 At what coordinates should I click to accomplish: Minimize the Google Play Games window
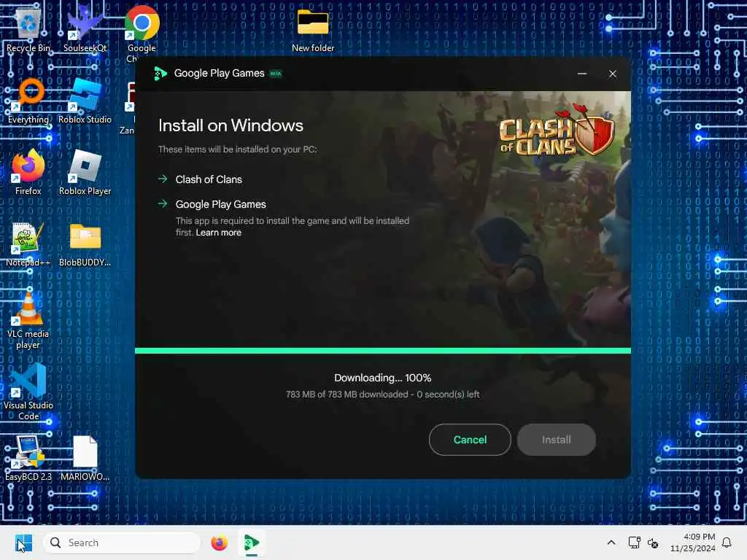tap(581, 74)
